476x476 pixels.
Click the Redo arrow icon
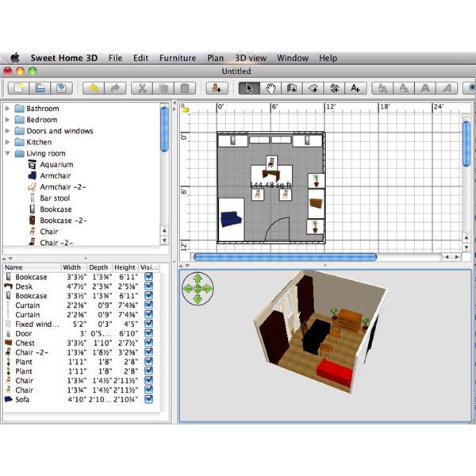[115, 88]
